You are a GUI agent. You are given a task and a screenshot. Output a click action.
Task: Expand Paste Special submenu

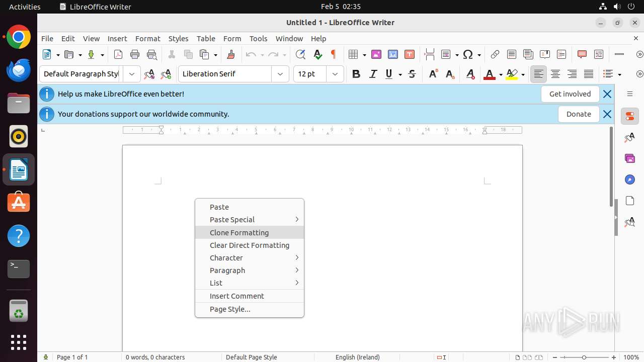(x=250, y=219)
